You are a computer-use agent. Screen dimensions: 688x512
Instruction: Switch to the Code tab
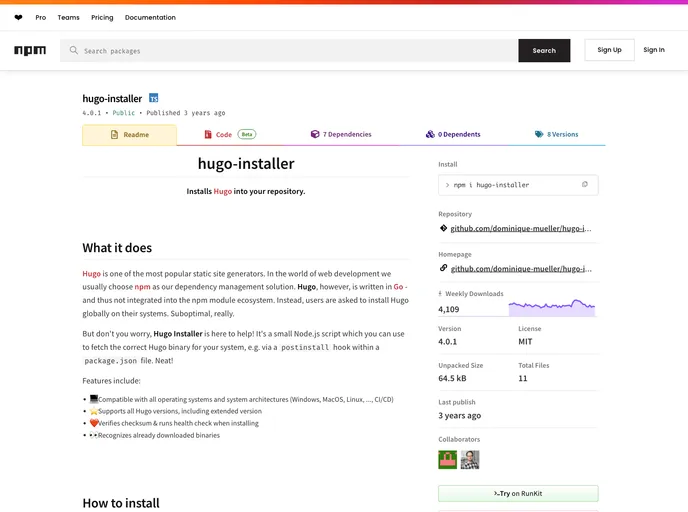tap(230, 134)
